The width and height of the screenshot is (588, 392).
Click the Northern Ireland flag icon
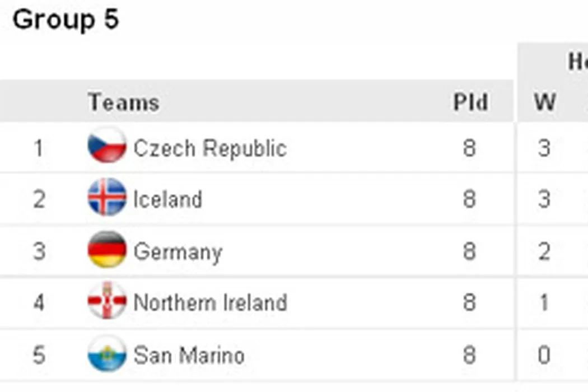point(107,301)
